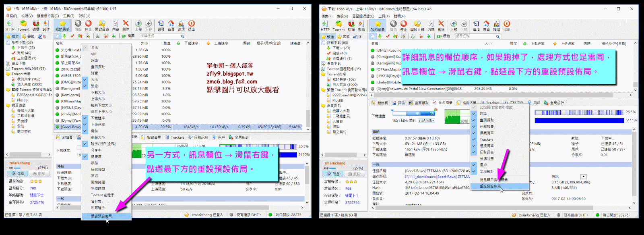The image size is (644, 235).
Task: Toggle 健康度 column in left context menu
Action: 106,156
